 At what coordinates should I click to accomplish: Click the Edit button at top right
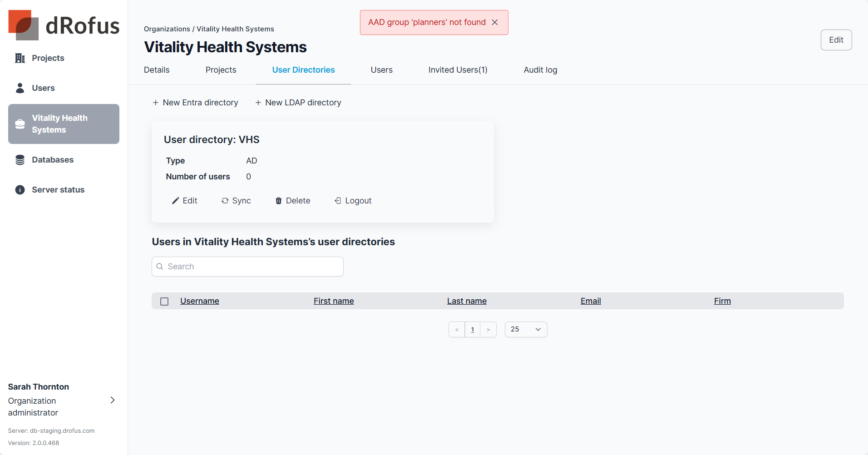[x=836, y=40]
